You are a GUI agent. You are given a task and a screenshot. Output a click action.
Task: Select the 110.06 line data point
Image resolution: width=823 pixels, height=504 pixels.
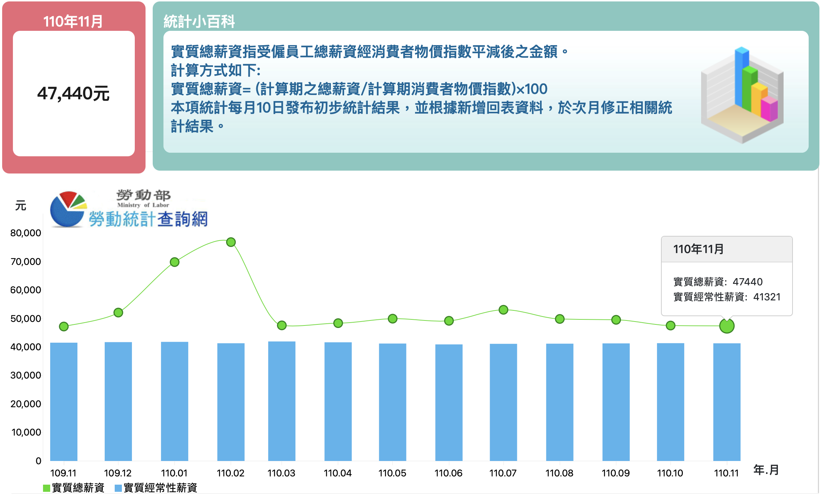[x=449, y=321]
